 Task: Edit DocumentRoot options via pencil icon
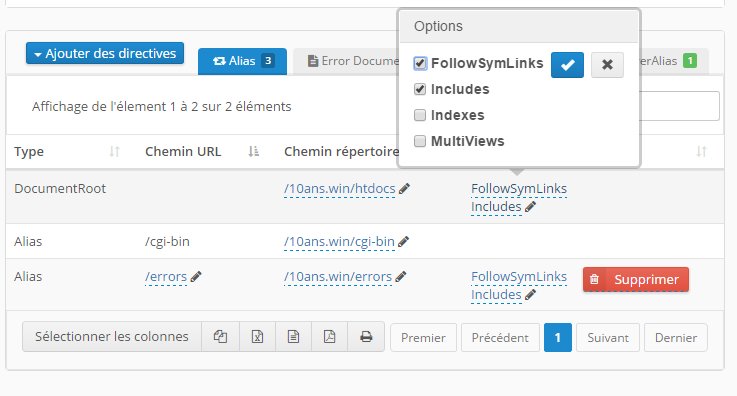tap(530, 207)
